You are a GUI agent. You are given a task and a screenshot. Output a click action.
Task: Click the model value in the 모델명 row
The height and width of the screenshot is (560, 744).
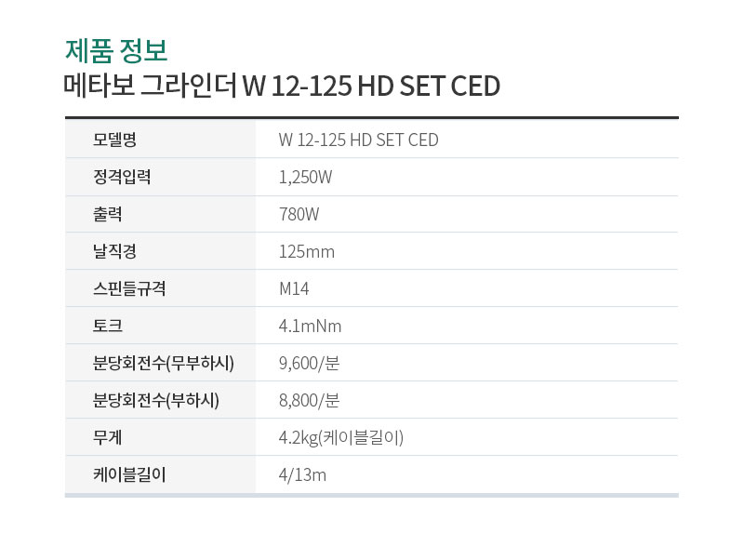click(359, 140)
